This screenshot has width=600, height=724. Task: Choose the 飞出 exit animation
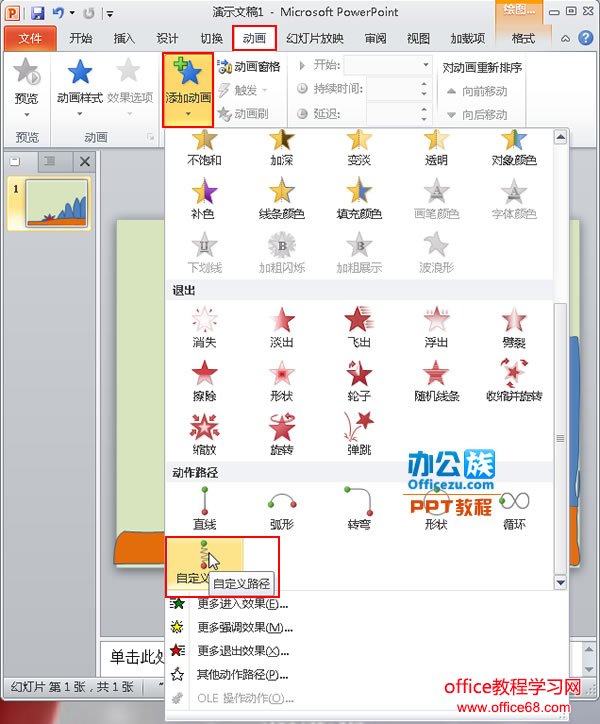click(359, 327)
